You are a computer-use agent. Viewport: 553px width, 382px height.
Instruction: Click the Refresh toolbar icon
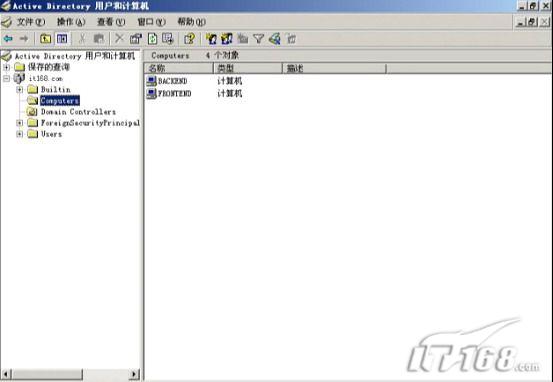pyautogui.click(x=152, y=38)
